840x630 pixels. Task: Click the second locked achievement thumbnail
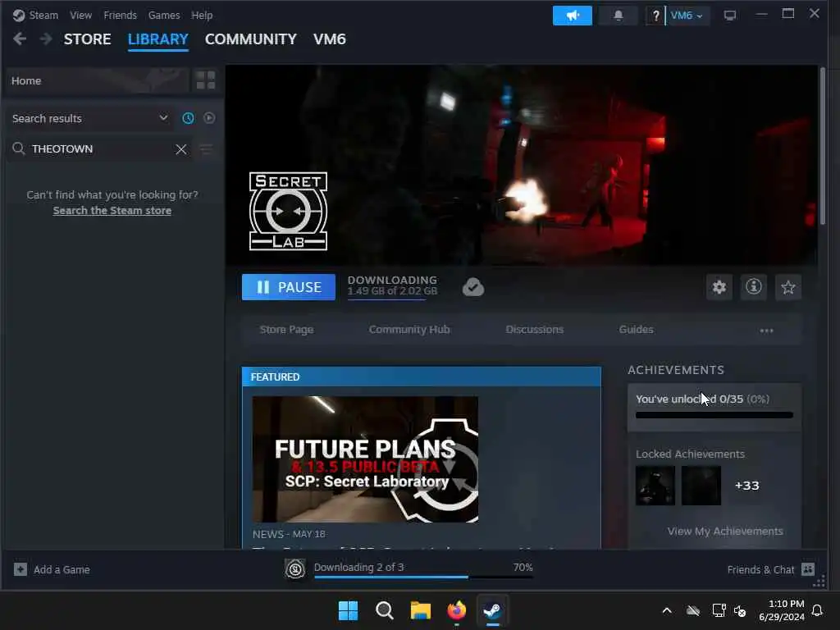coord(701,486)
